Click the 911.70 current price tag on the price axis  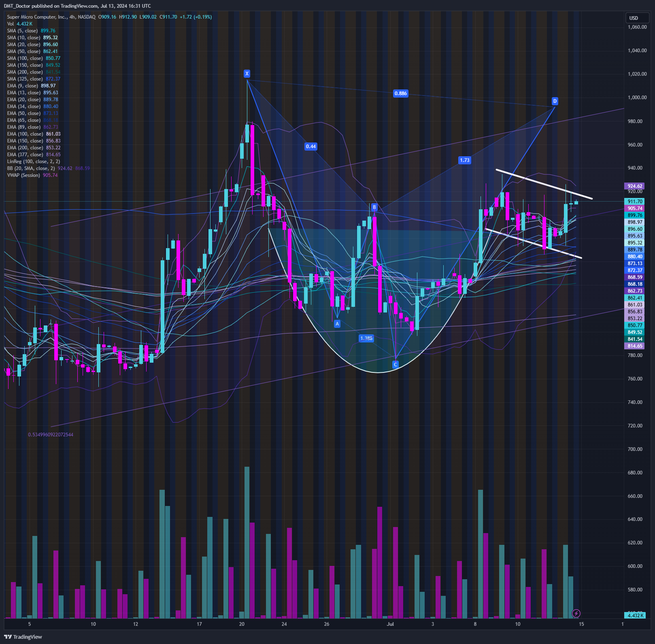tap(635, 202)
